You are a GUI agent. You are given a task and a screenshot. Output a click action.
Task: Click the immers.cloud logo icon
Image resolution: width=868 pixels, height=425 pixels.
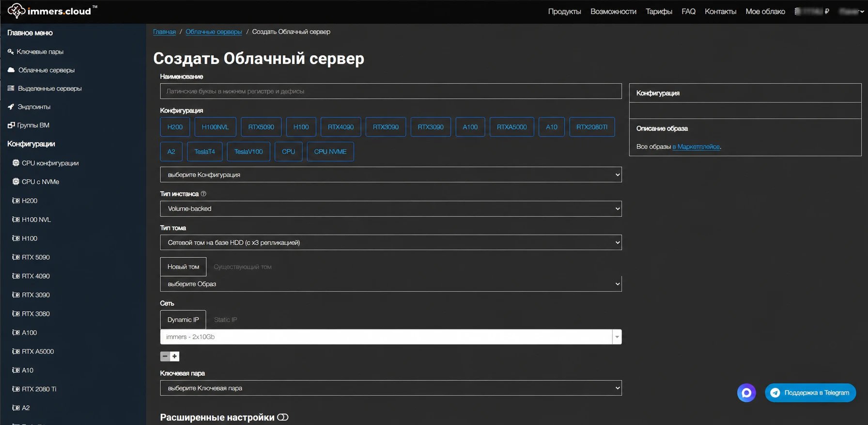pos(16,11)
